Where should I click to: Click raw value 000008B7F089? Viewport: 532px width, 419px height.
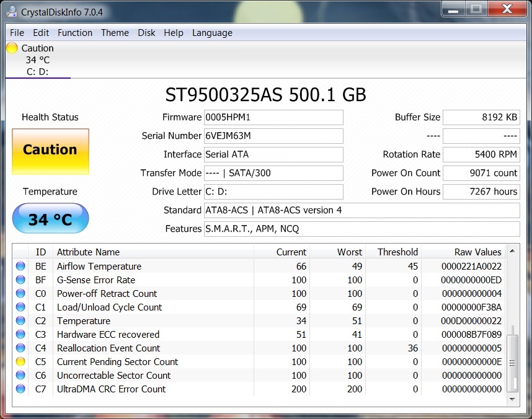[471, 335]
